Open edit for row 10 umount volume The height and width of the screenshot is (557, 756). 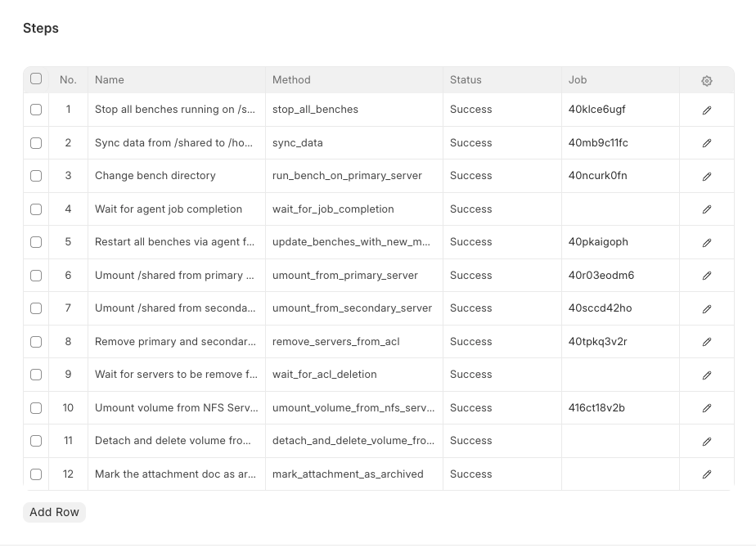click(707, 408)
